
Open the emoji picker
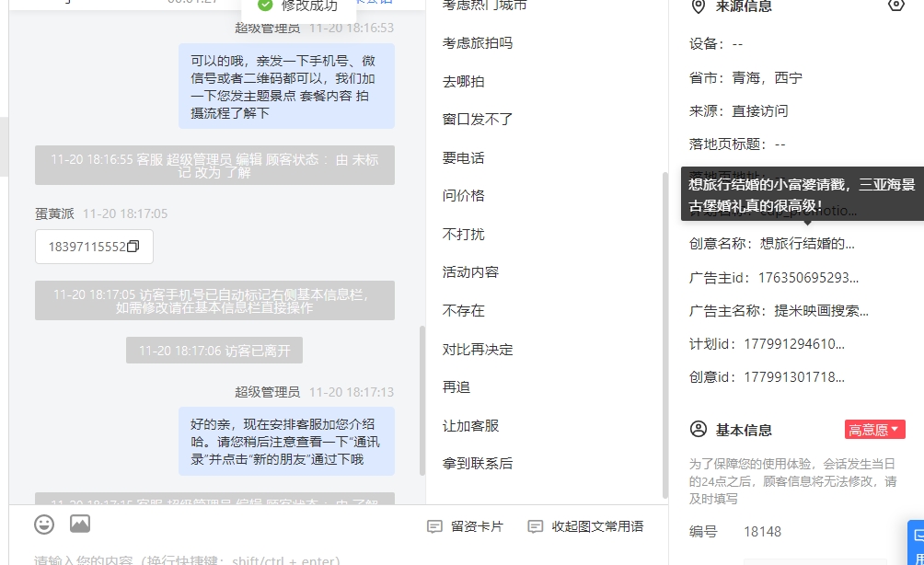[x=44, y=525]
